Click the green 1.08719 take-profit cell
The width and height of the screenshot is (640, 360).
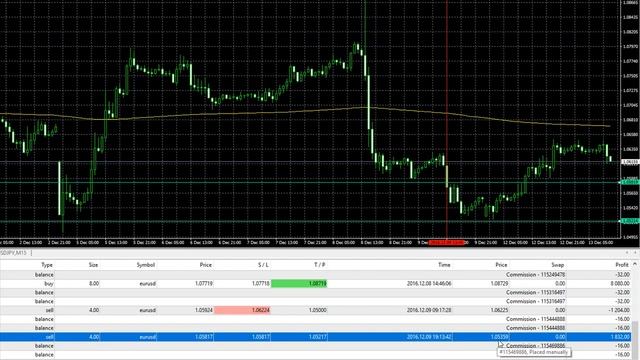pyautogui.click(x=299, y=283)
